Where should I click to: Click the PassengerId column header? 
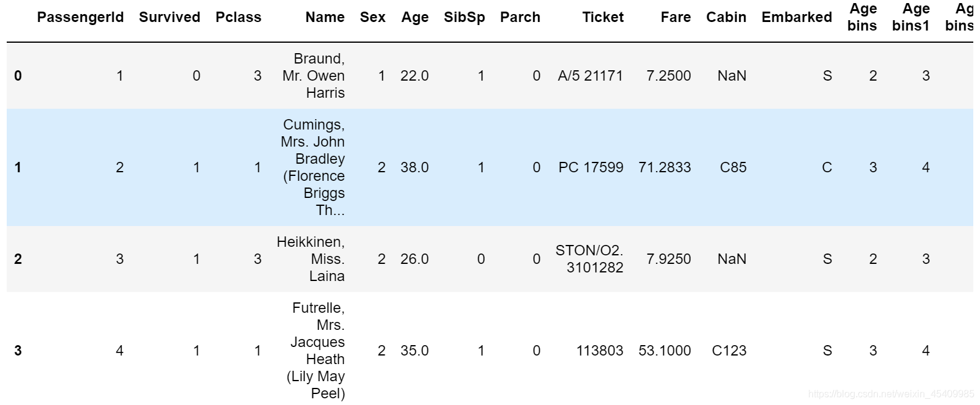80,17
